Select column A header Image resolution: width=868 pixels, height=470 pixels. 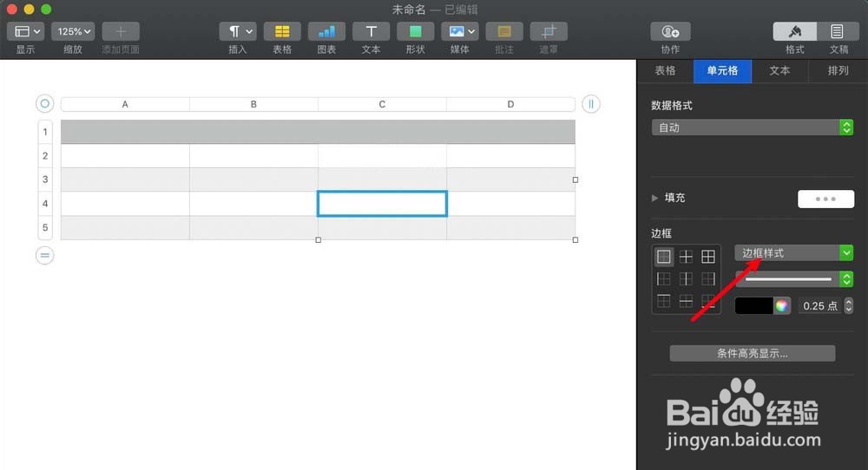coord(125,104)
